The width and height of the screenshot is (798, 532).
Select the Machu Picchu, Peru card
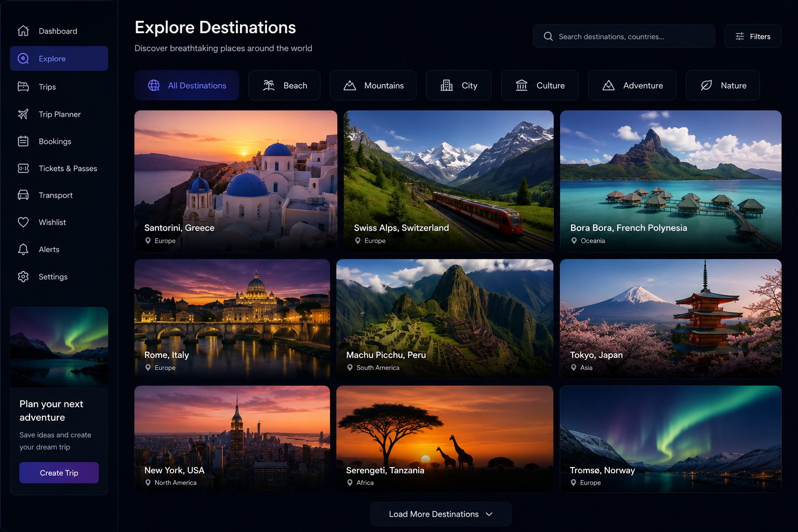point(445,319)
